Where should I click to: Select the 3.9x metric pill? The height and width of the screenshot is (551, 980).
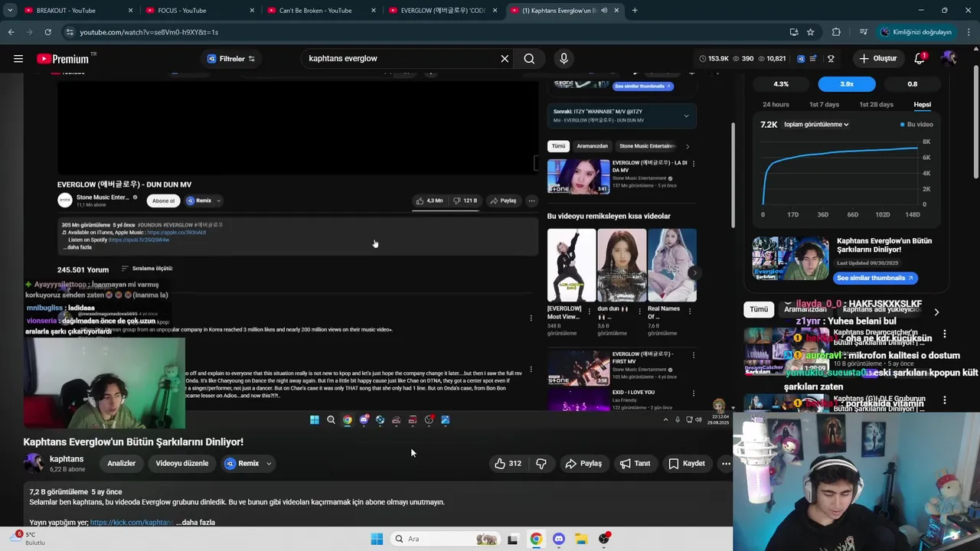click(x=847, y=84)
